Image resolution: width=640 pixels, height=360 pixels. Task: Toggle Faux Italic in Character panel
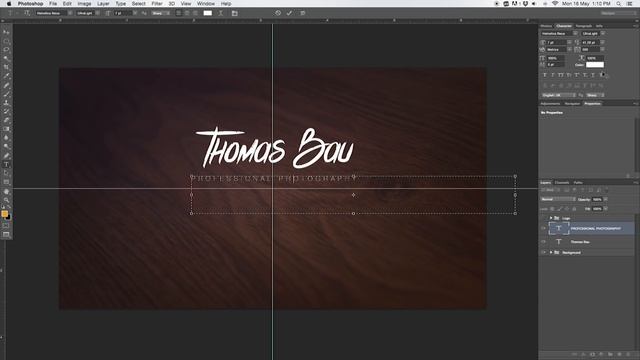click(x=553, y=75)
